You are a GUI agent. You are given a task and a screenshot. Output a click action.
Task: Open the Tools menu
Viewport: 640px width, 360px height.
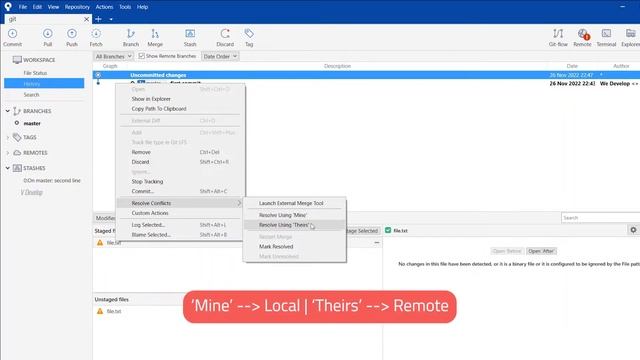[125, 7]
